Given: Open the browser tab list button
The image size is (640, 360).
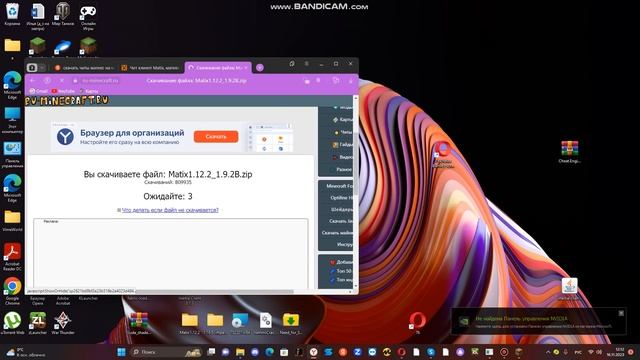Looking at the screenshot, I should (32, 68).
